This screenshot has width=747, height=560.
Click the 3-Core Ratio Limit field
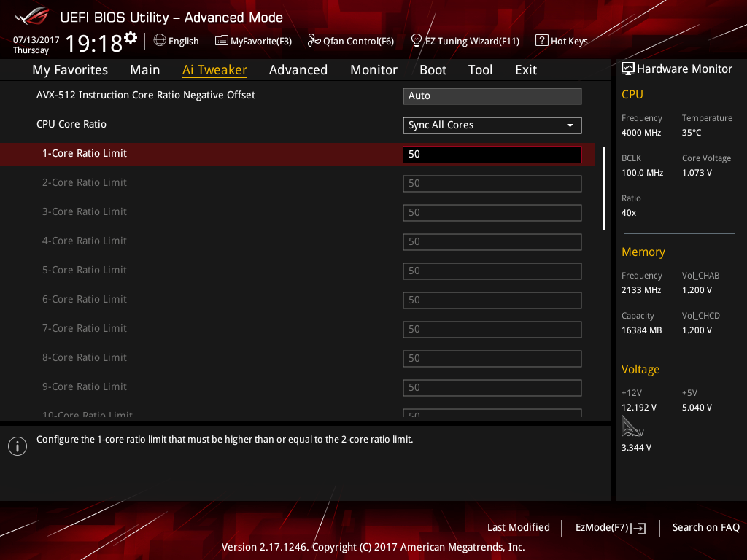click(x=492, y=212)
